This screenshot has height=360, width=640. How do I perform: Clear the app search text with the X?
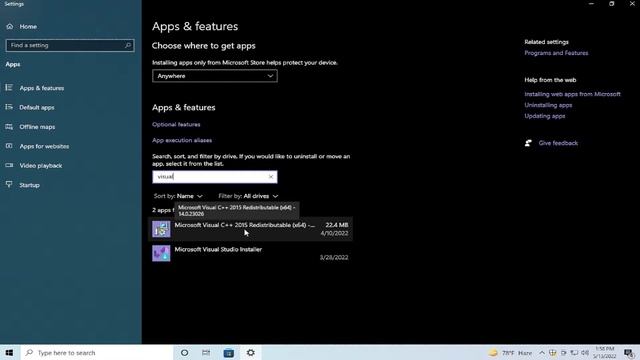[x=271, y=177]
